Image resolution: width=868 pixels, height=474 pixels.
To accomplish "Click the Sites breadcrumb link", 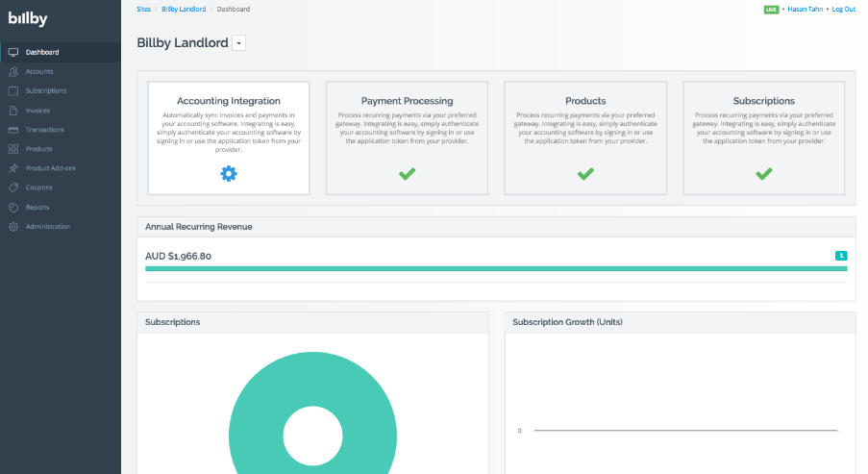I will (143, 9).
